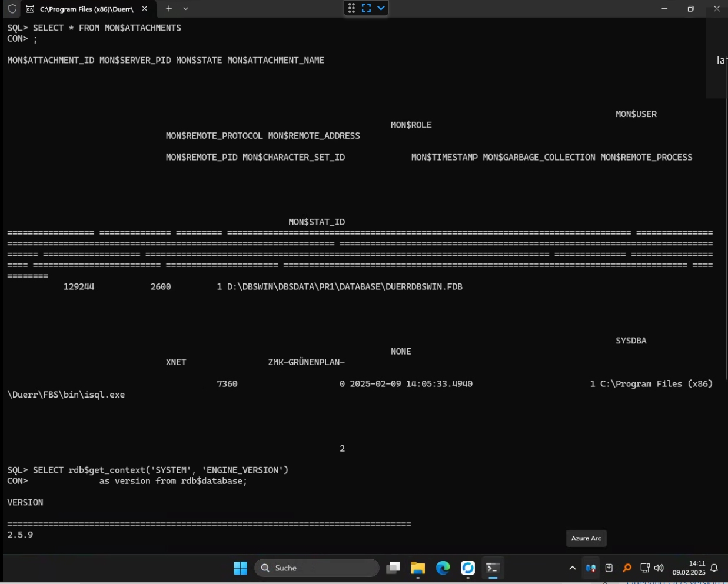Click the Suche search field

317,568
